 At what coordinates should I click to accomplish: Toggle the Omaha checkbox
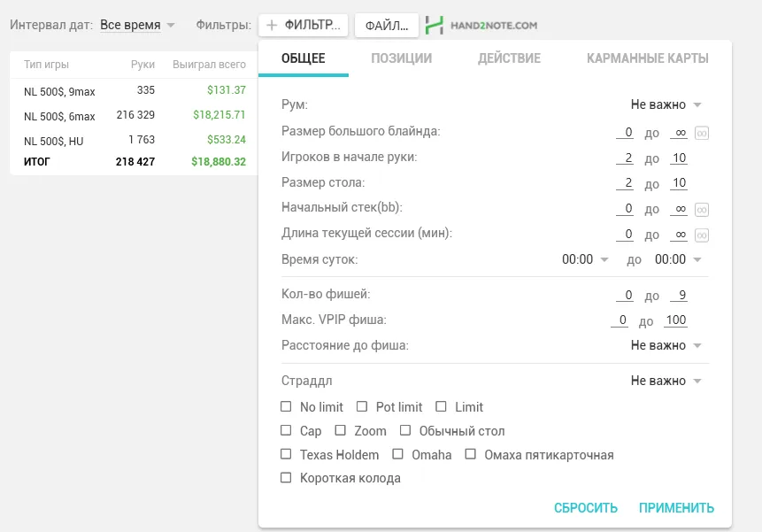click(397, 455)
